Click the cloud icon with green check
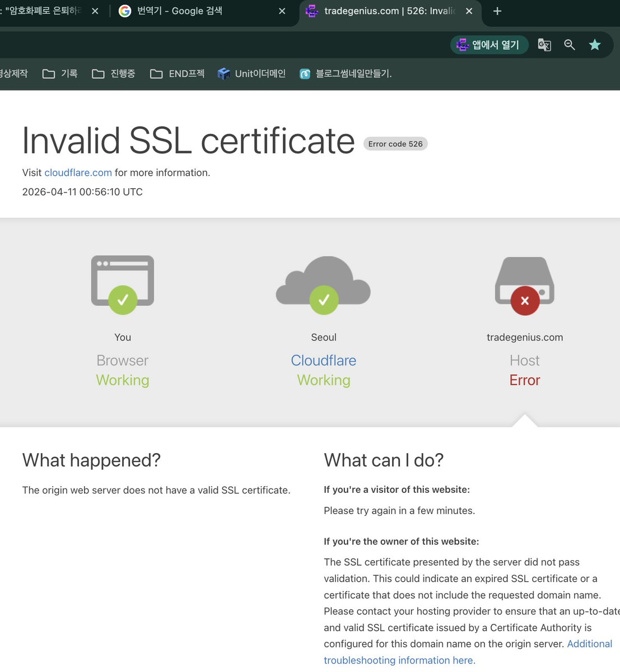This screenshot has width=620, height=672. click(x=324, y=285)
